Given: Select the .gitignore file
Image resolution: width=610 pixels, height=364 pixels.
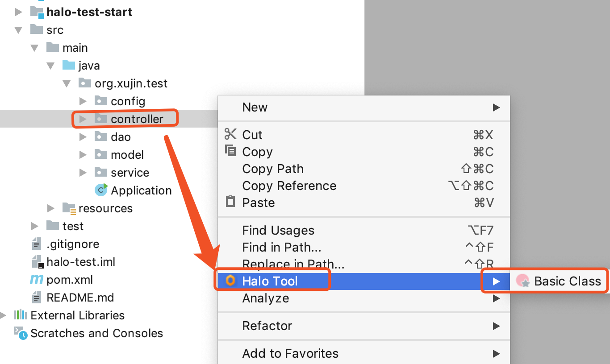Looking at the screenshot, I should tap(73, 244).
